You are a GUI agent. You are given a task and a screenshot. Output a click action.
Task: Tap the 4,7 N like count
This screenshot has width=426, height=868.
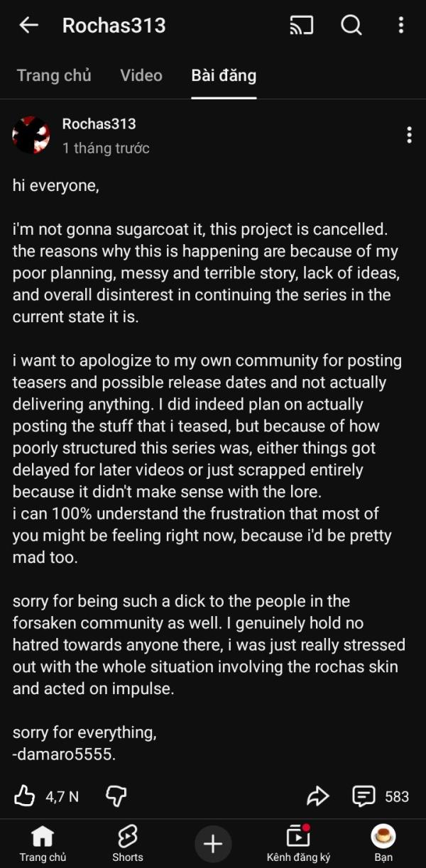pos(62,797)
